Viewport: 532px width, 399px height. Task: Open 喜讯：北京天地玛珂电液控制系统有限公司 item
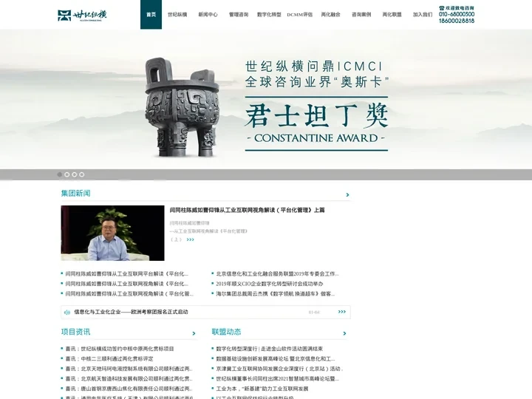pos(129,369)
